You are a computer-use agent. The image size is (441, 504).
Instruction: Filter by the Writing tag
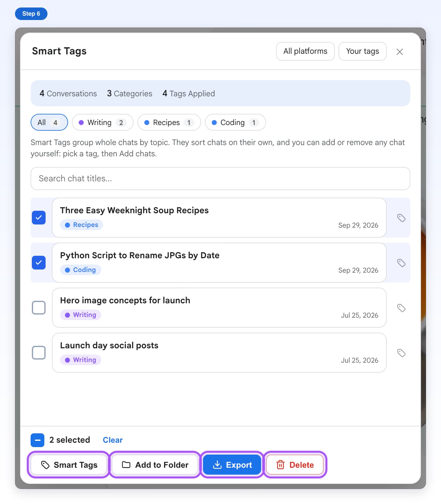point(103,122)
